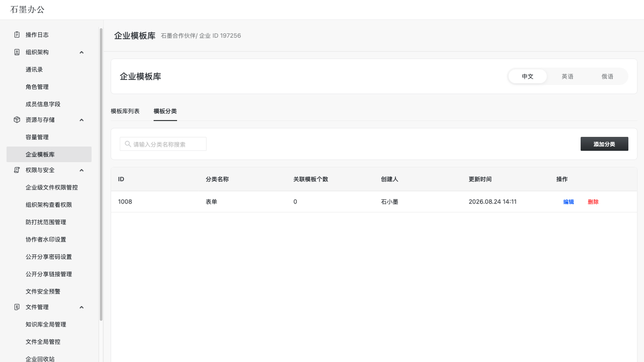Collapse the 资源与存储 section chevron
Image resolution: width=644 pixels, height=362 pixels.
[x=82, y=120]
